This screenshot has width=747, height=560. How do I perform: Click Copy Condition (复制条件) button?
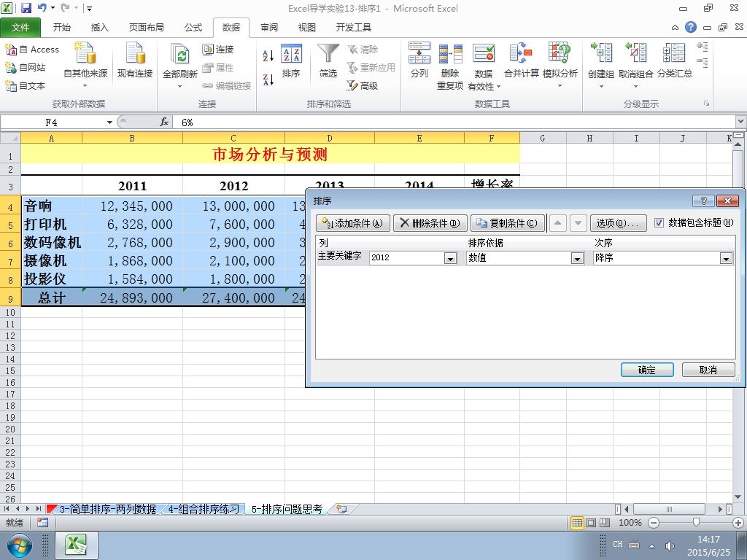click(x=508, y=223)
